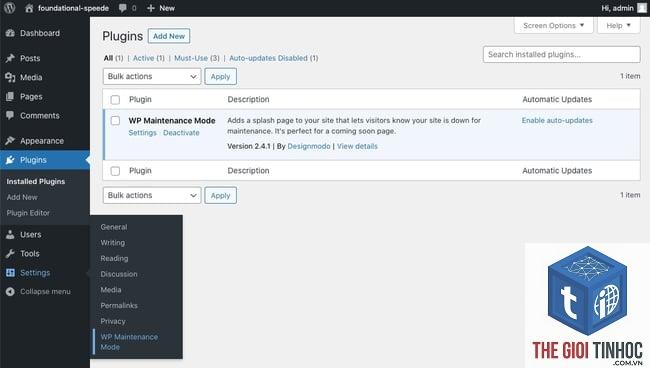Viewport: 650px width, 368px height.
Task: Click the Posts pushpin icon
Action: pos(10,58)
